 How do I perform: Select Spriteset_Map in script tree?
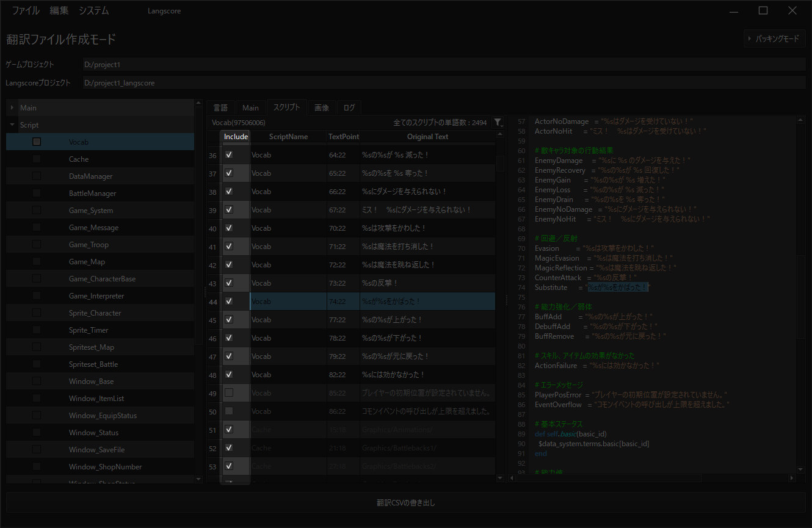(91, 347)
